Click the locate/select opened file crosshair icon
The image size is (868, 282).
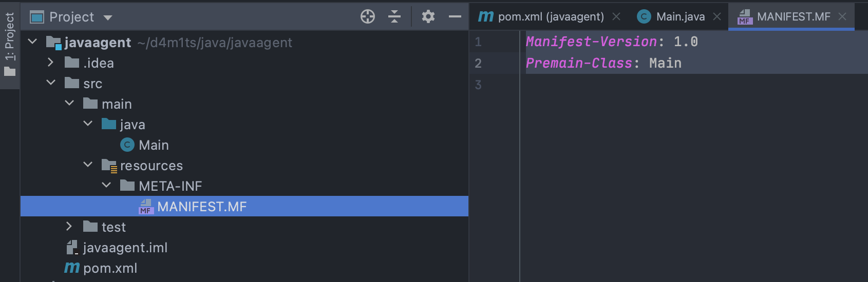[x=368, y=17]
